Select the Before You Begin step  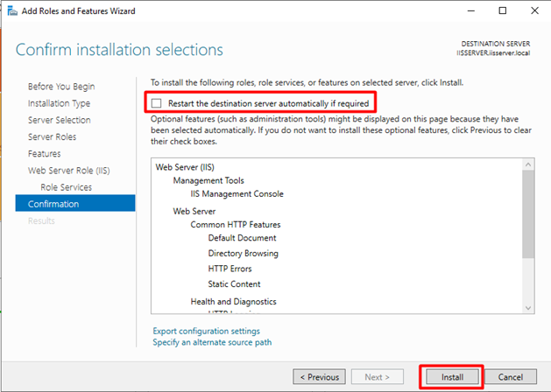coord(61,87)
